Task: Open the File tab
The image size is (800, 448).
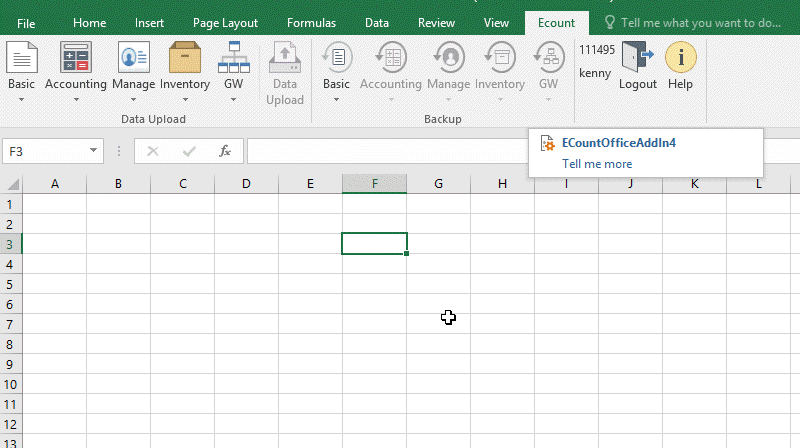Action: pos(26,23)
